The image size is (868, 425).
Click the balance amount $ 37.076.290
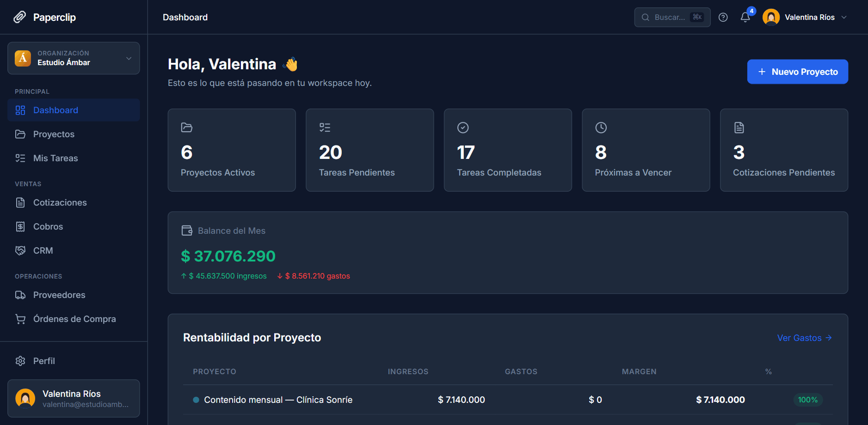228,256
